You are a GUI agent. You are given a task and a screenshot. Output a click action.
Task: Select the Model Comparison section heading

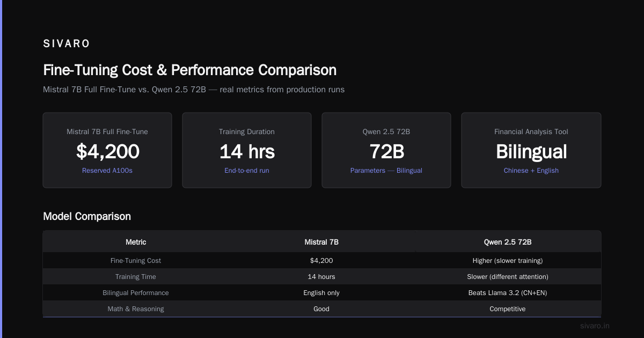tap(87, 216)
